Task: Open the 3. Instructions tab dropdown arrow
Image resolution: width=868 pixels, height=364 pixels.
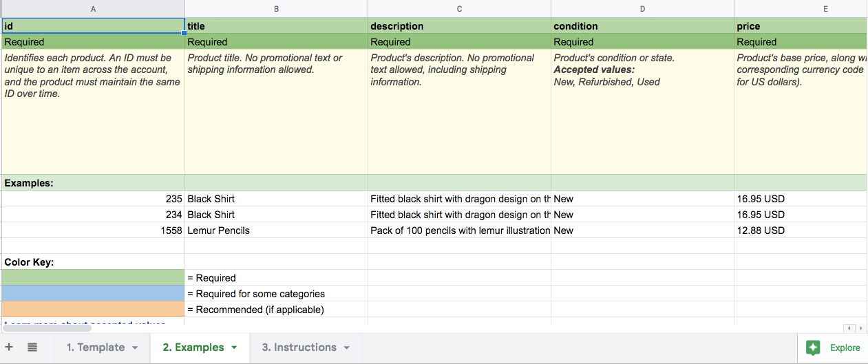Action: 346,347
